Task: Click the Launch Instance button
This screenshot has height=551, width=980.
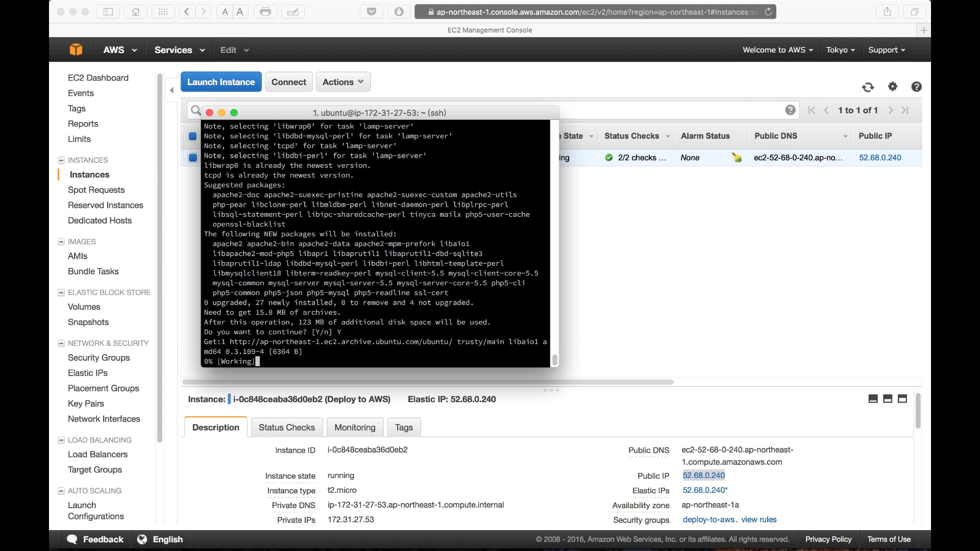Action: click(x=221, y=82)
